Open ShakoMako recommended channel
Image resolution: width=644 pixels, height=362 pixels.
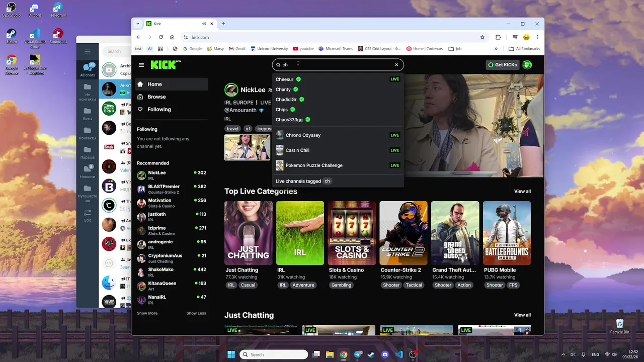[172, 272]
